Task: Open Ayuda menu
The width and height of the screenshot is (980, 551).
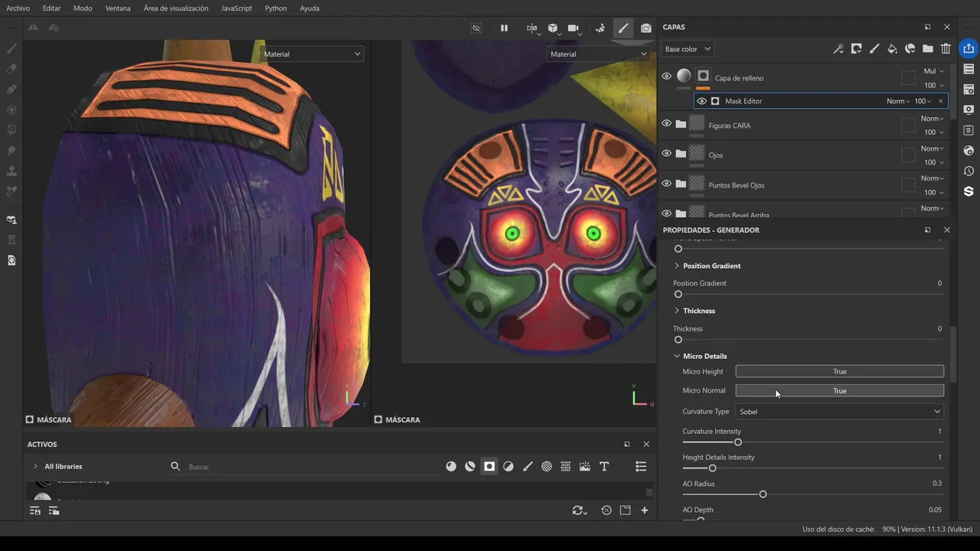Action: (x=310, y=8)
